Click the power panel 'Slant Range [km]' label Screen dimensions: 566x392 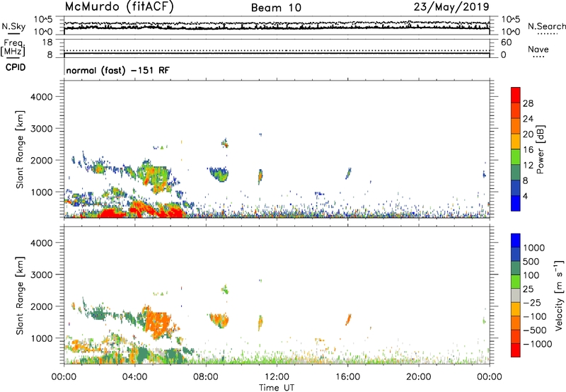20,149
